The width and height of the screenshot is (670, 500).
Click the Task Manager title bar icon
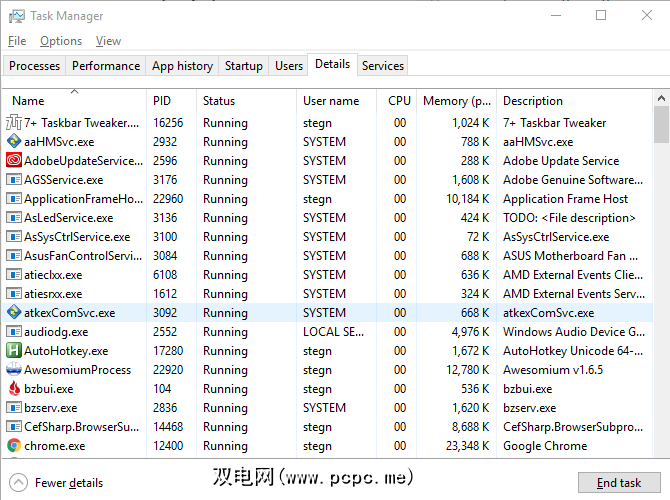click(15, 16)
